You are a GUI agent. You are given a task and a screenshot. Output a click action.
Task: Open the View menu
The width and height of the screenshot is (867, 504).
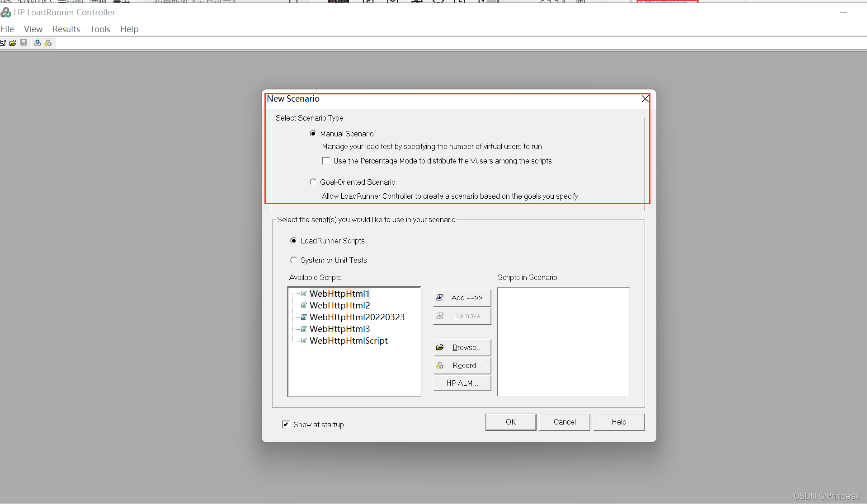click(x=33, y=29)
